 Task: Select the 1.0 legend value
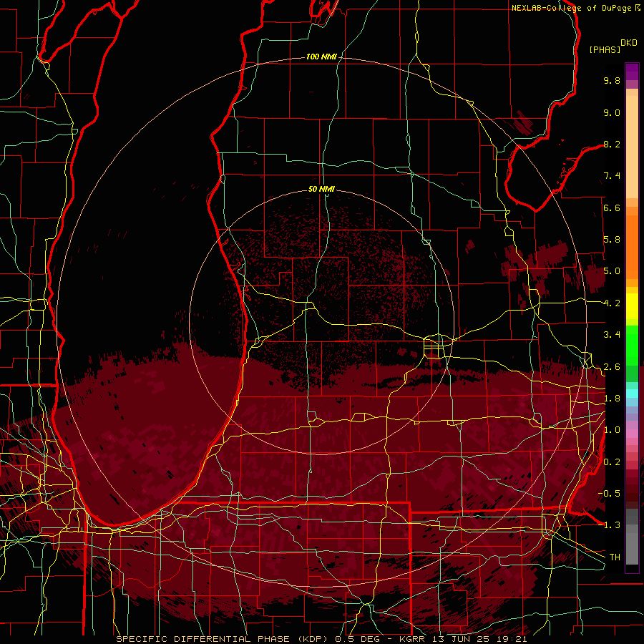click(x=612, y=430)
